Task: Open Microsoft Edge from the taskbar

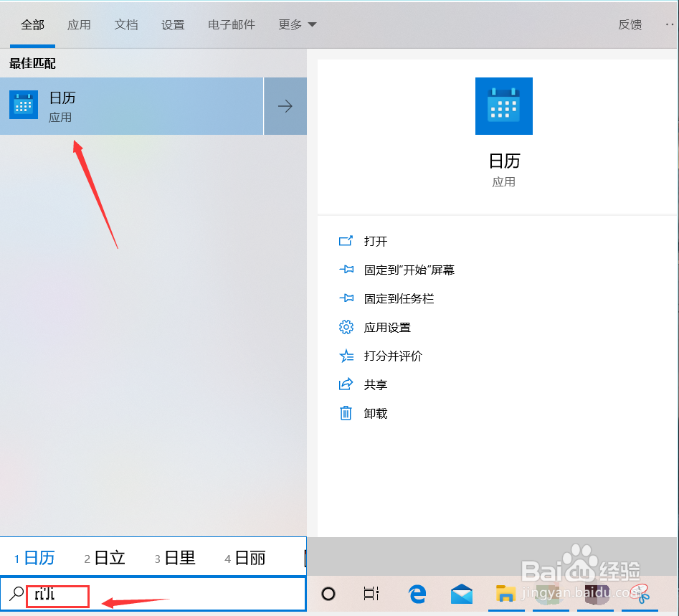Action: [417, 594]
